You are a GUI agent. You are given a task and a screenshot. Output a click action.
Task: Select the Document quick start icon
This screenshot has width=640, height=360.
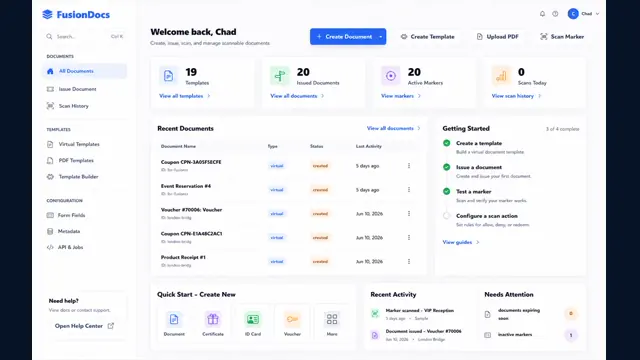(x=174, y=319)
